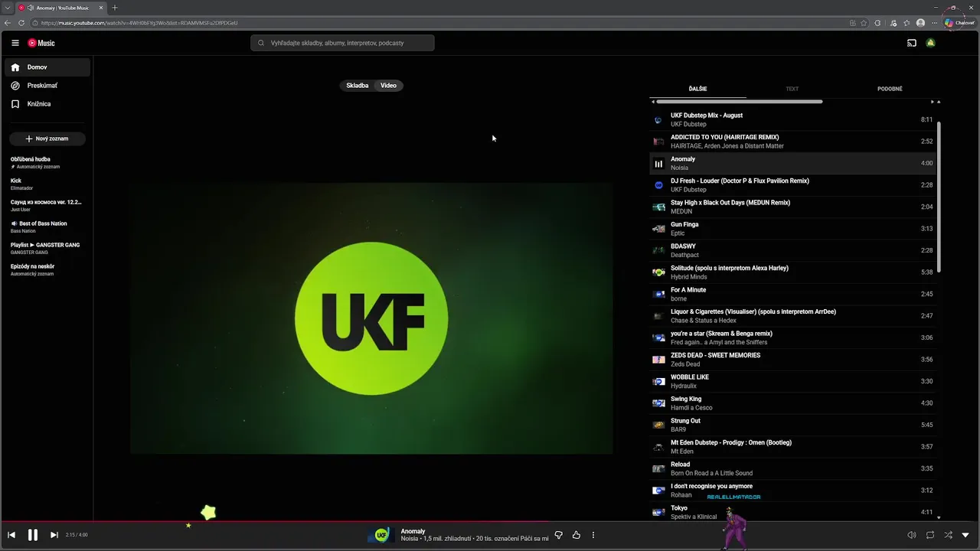
Task: Switch the player to Video mode
Action: tap(389, 86)
